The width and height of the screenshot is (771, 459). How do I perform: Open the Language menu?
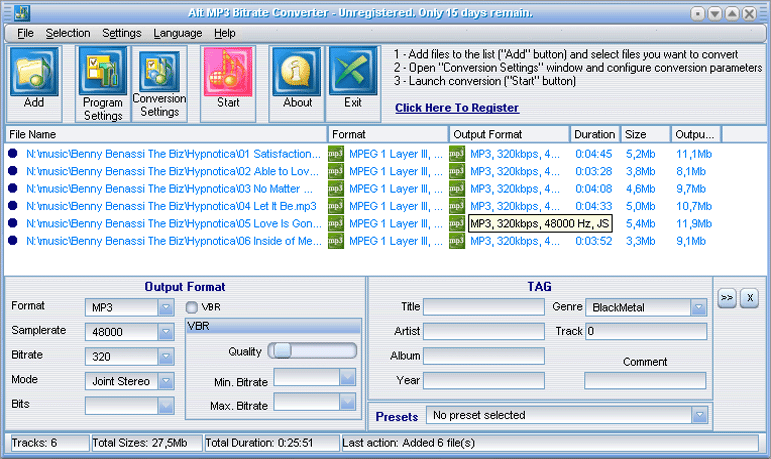point(177,33)
